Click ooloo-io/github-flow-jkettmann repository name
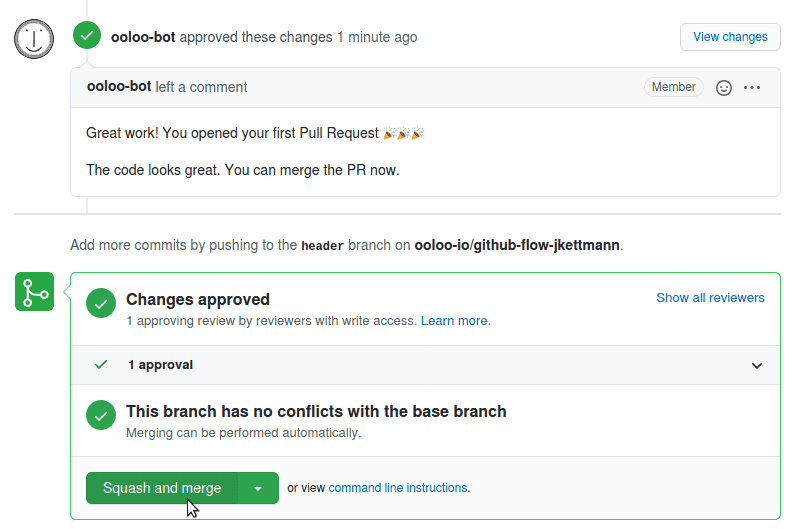This screenshot has height=529, width=799. (x=517, y=245)
